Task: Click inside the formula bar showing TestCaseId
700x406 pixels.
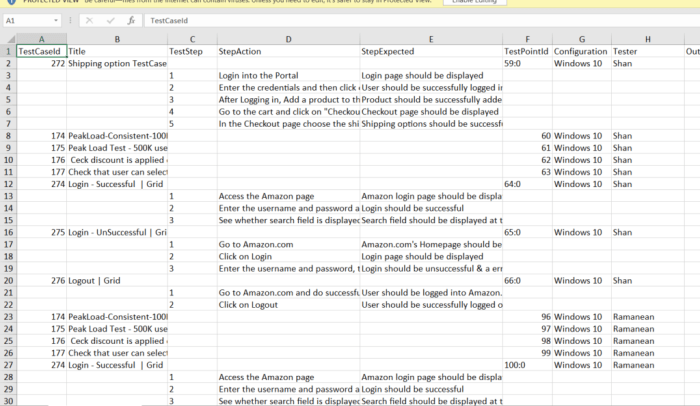Action: [422, 21]
